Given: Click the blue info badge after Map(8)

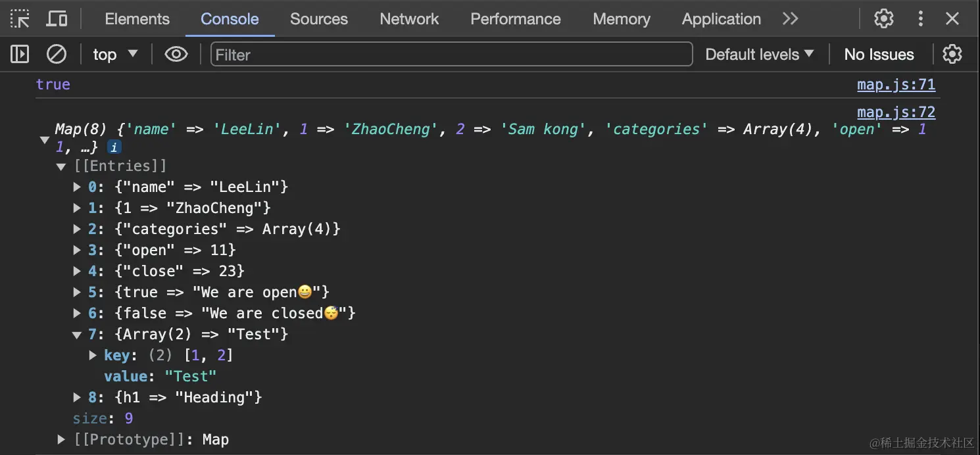Looking at the screenshot, I should pos(114,147).
